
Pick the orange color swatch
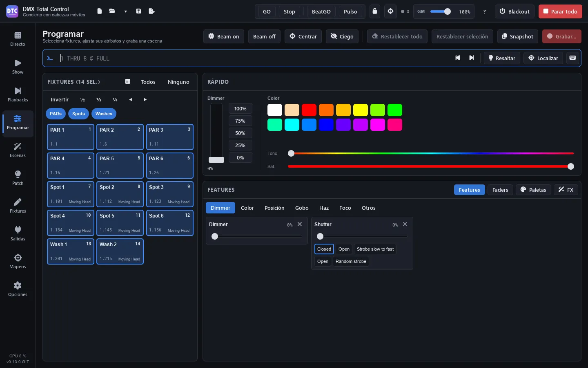[326, 110]
